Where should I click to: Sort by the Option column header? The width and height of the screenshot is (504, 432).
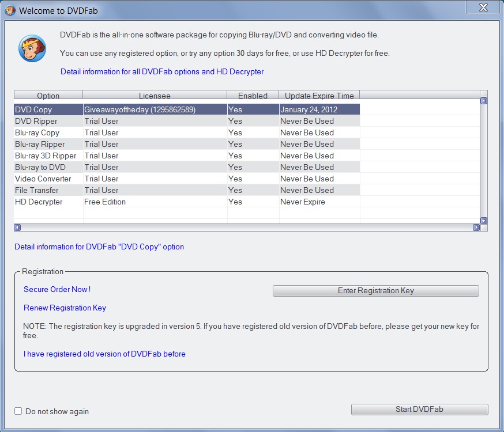coord(48,95)
